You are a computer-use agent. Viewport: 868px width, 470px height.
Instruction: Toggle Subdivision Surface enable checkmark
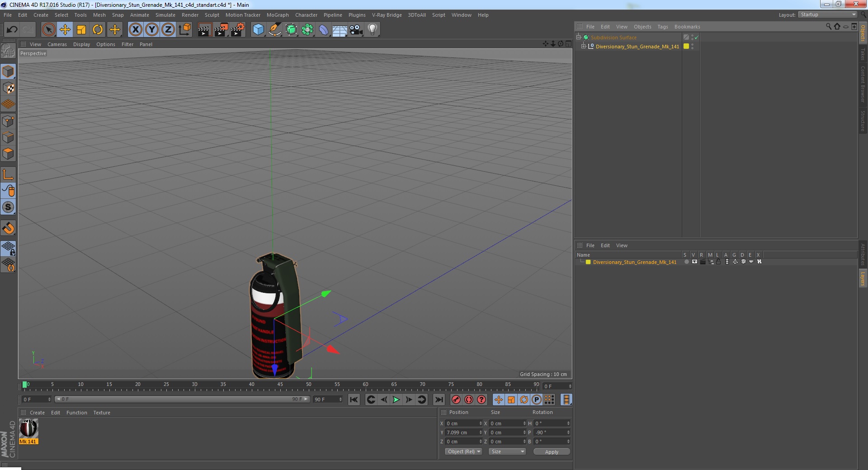pos(697,38)
